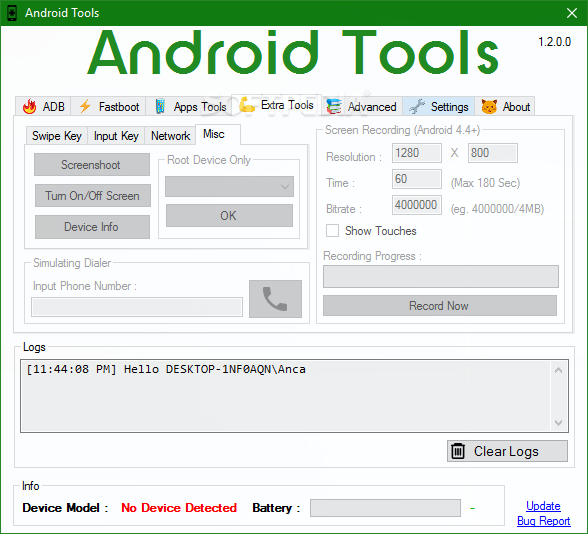Click Turn On/Off Screen button
The width and height of the screenshot is (588, 534).
coord(93,195)
